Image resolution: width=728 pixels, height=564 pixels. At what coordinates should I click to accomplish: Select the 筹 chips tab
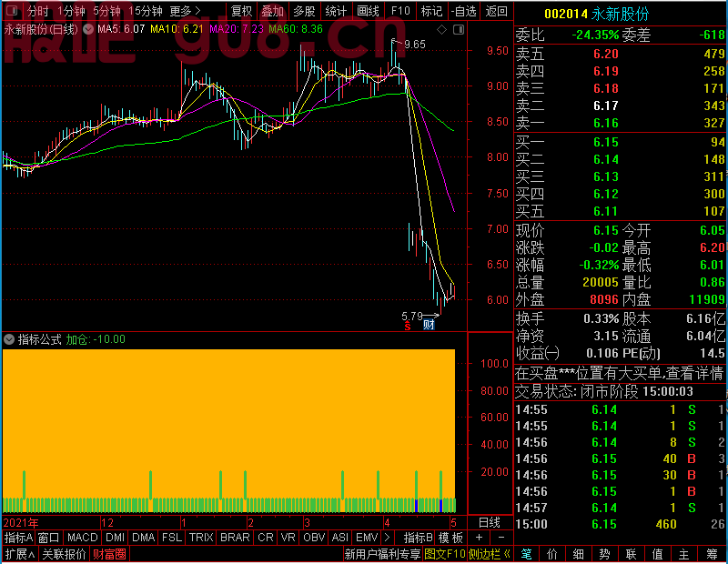712,554
